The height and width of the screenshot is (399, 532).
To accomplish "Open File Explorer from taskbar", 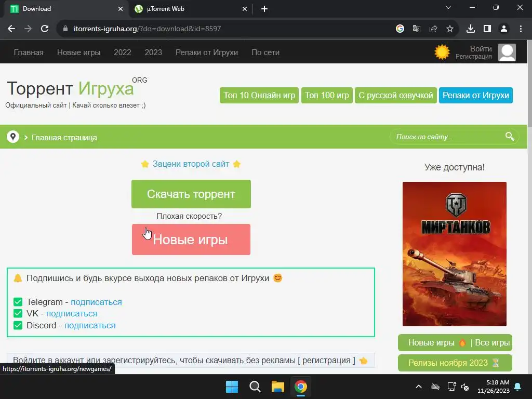I will click(x=277, y=387).
